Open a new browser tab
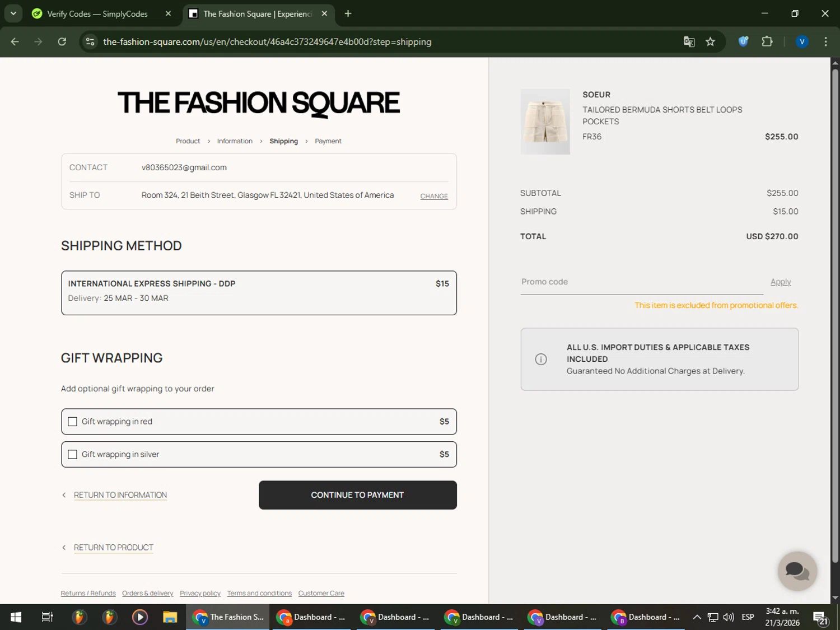Screen dimensions: 840x630 coord(348,13)
